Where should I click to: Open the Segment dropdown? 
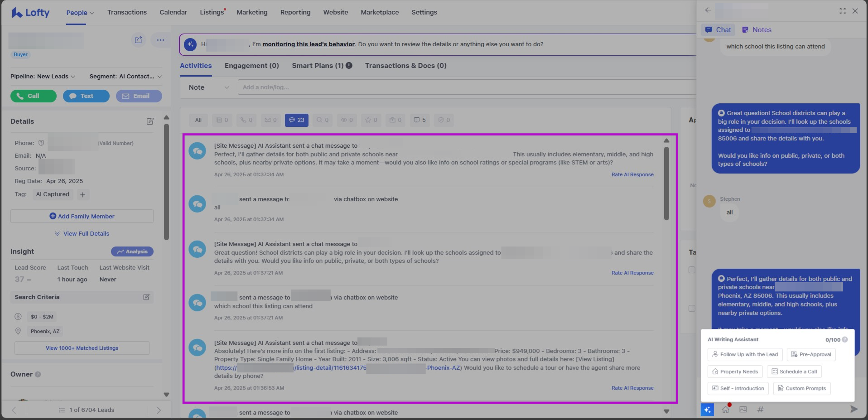pyautogui.click(x=125, y=77)
